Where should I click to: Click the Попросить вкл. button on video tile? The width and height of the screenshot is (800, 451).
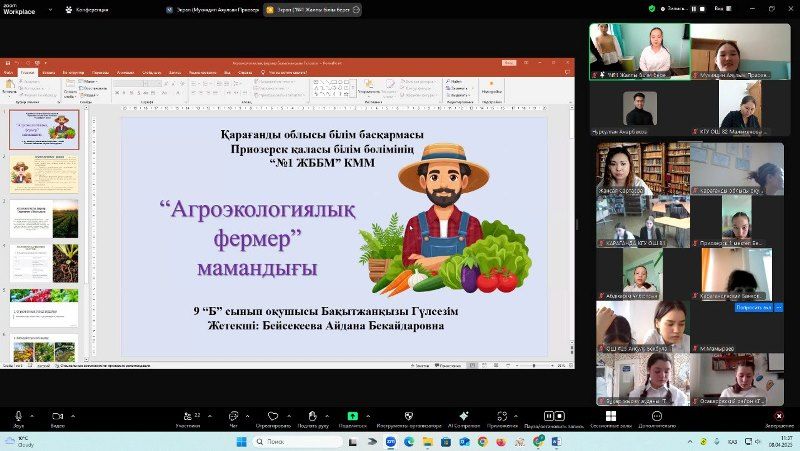[x=753, y=308]
